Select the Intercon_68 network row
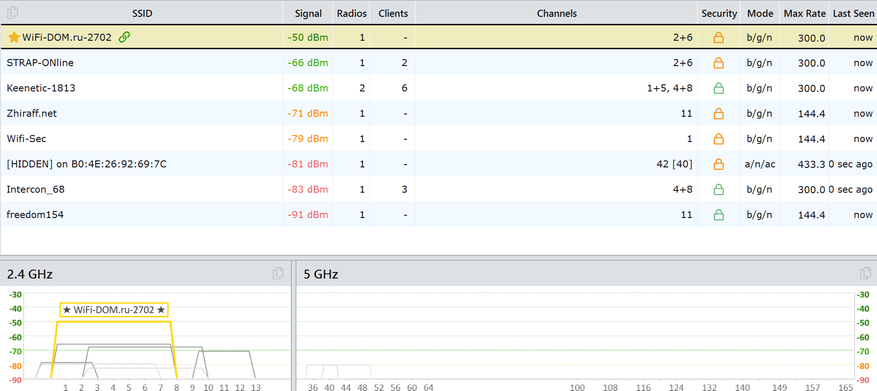Screen dimensions: 877x391 point(438,190)
